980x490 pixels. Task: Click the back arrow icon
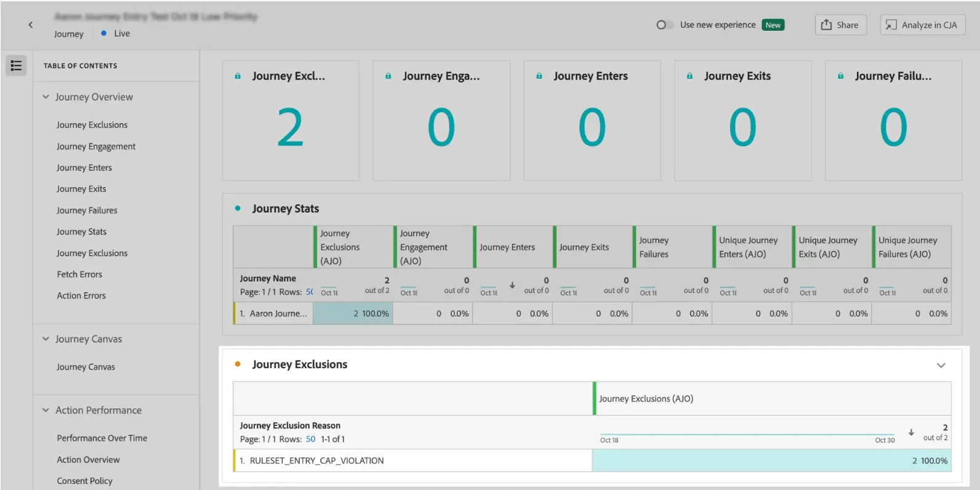tap(30, 25)
